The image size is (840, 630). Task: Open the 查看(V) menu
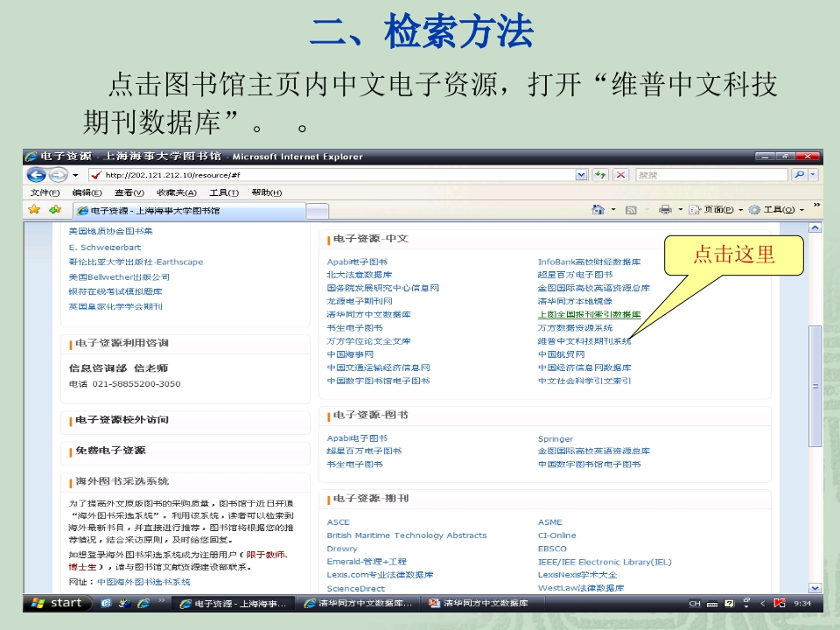[x=129, y=192]
